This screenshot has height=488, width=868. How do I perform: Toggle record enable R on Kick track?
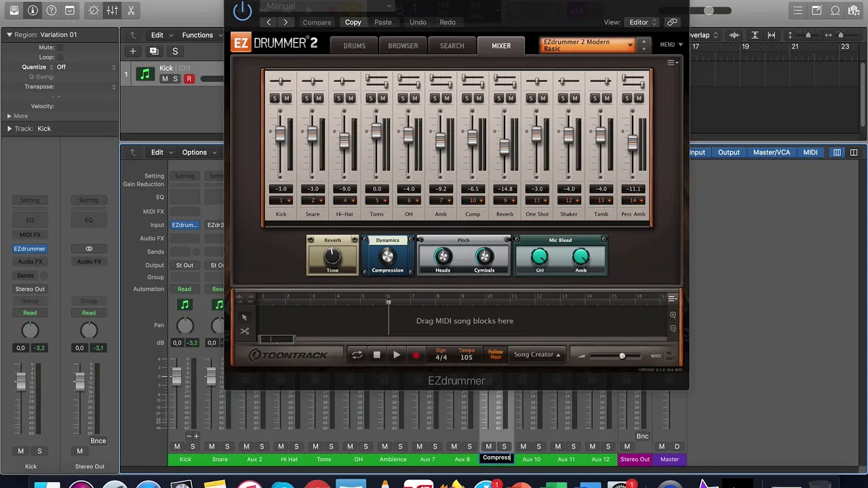point(189,79)
